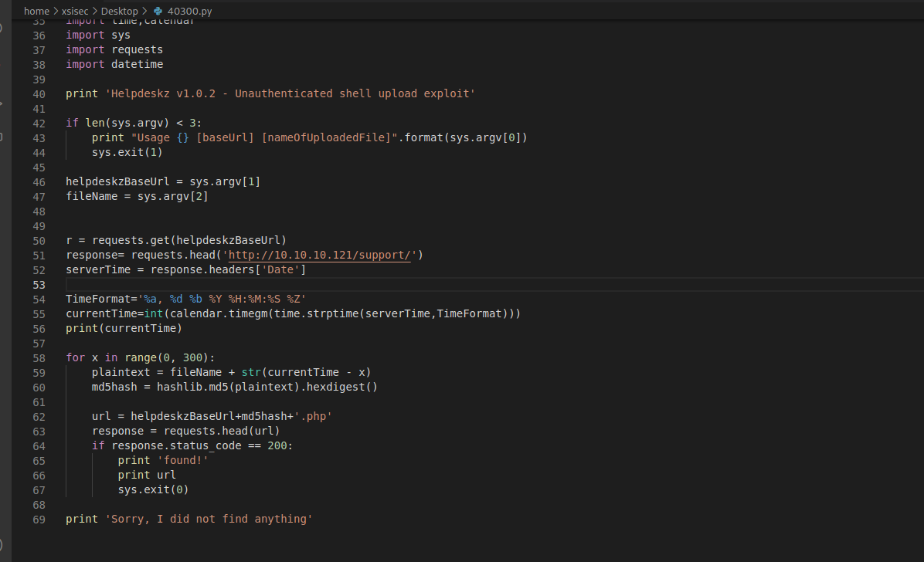Follow the http://10.10.10.121/support/ link
This screenshot has width=924, height=562.
tap(319, 255)
